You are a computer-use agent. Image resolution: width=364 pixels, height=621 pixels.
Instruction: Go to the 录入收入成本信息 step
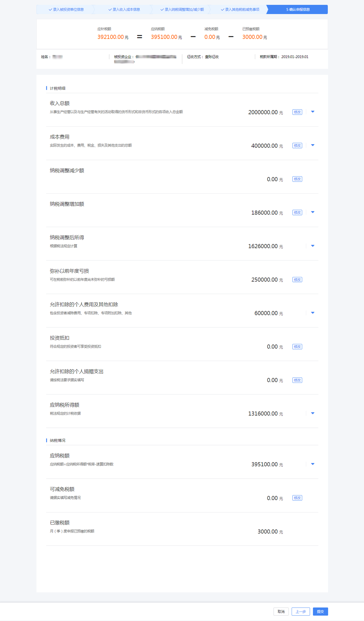(x=124, y=9)
